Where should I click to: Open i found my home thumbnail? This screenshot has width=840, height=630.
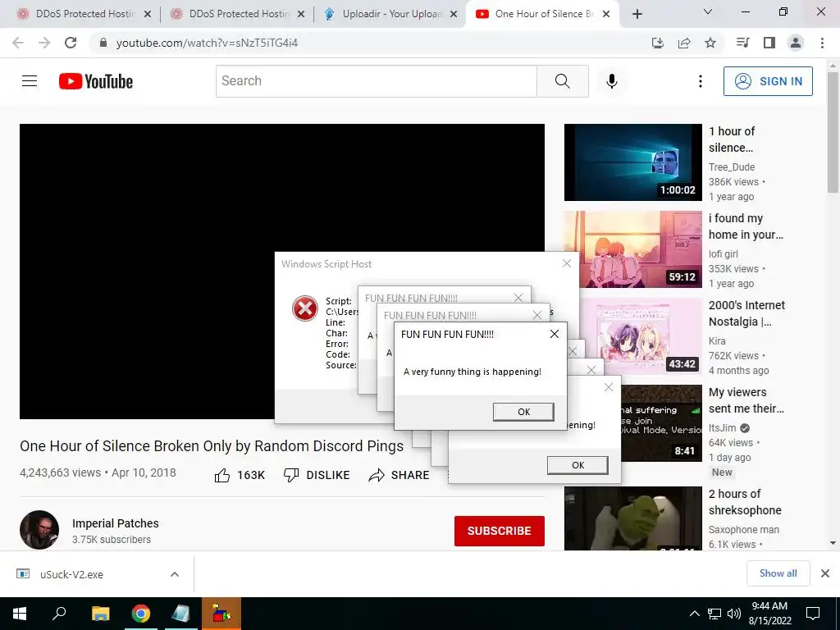pyautogui.click(x=632, y=249)
